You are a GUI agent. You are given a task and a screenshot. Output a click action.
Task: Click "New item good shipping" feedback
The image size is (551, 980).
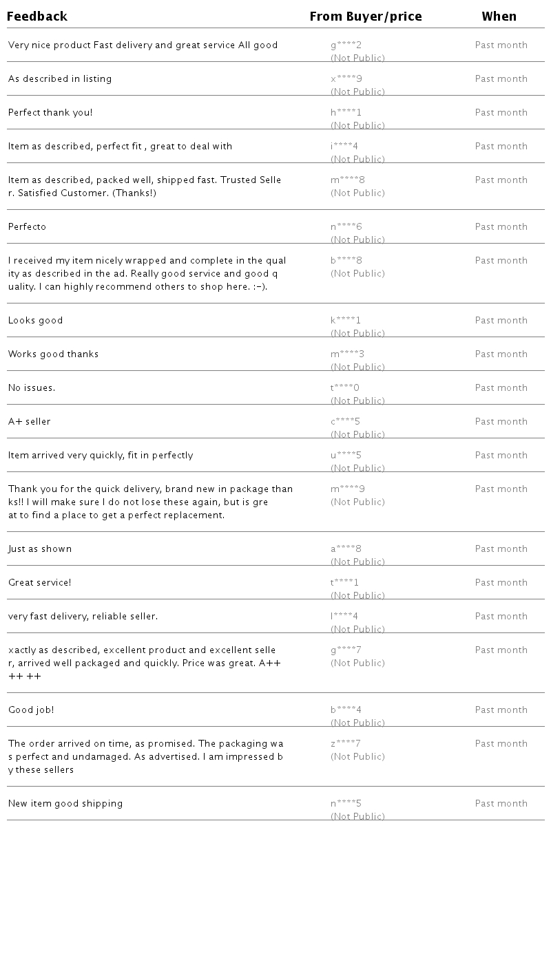pyautogui.click(x=65, y=804)
